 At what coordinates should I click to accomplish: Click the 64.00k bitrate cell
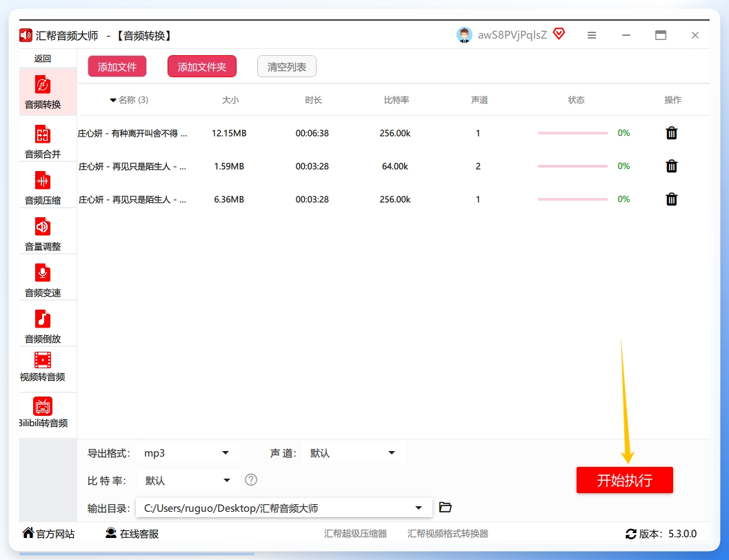click(x=395, y=166)
